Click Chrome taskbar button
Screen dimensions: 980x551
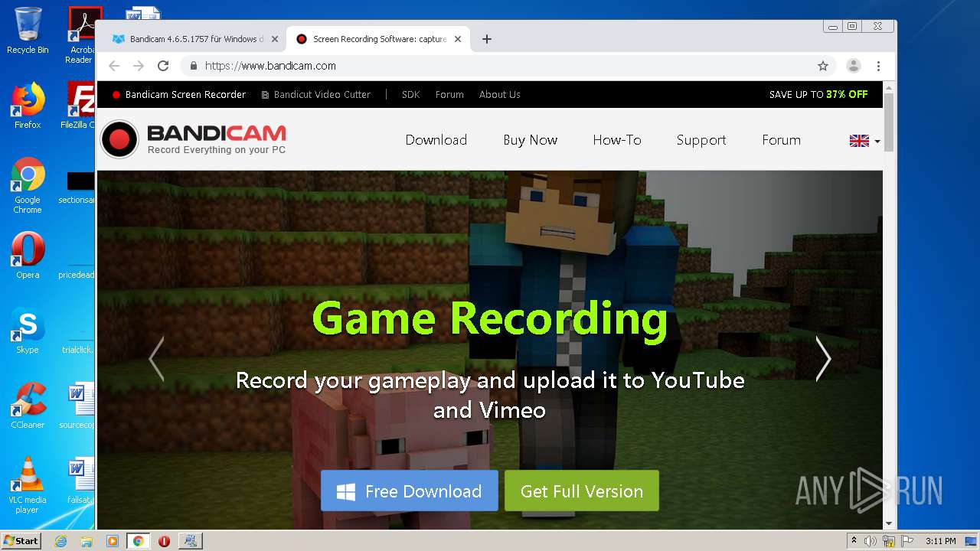click(138, 541)
